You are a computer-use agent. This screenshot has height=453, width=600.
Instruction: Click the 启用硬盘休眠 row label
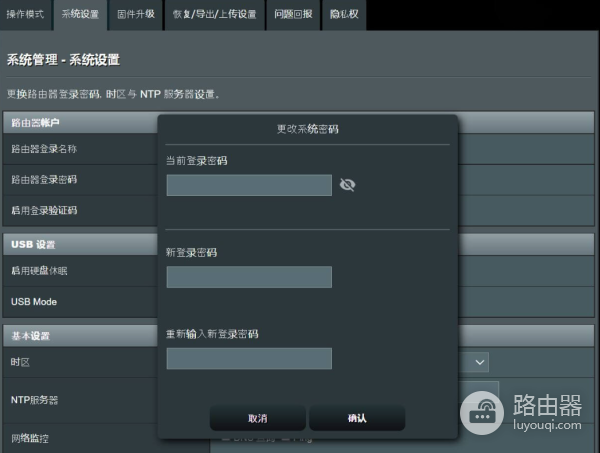click(x=40, y=270)
